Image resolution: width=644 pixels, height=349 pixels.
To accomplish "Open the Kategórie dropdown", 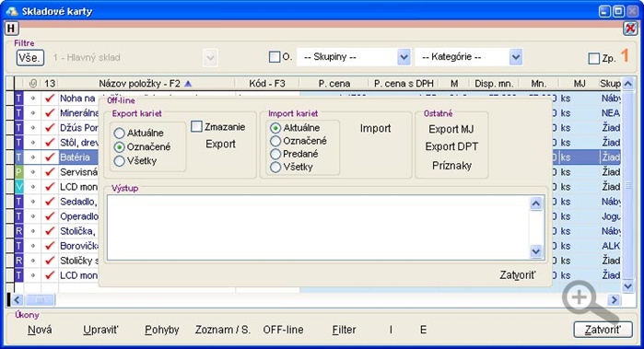I will tap(515, 57).
